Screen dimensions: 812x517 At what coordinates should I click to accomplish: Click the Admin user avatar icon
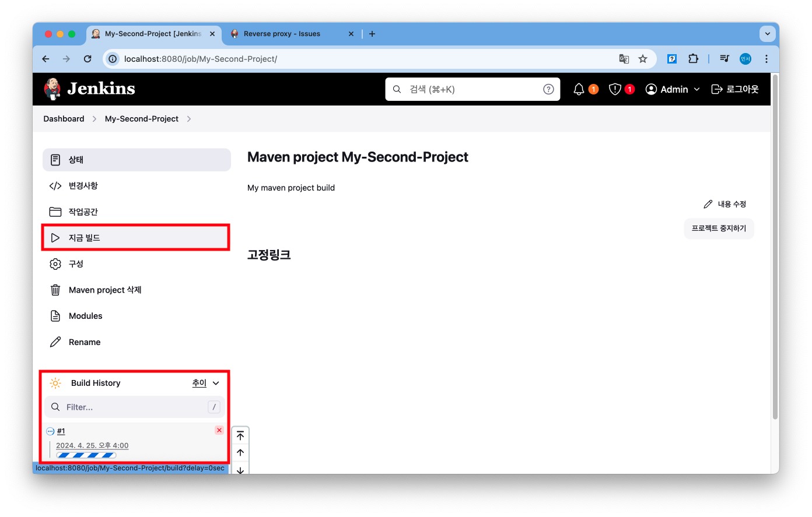click(651, 89)
